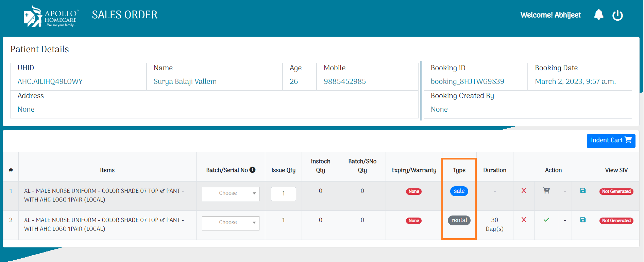The image size is (644, 262).
Task: Click the power logout icon
Action: click(617, 15)
